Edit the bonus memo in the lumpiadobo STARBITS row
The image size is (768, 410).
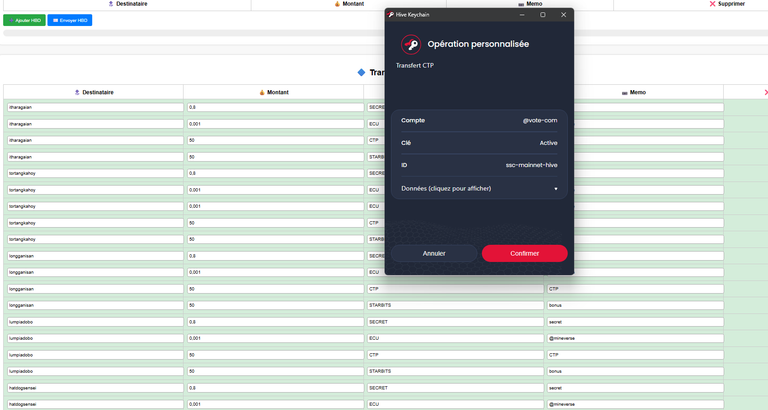click(x=635, y=372)
